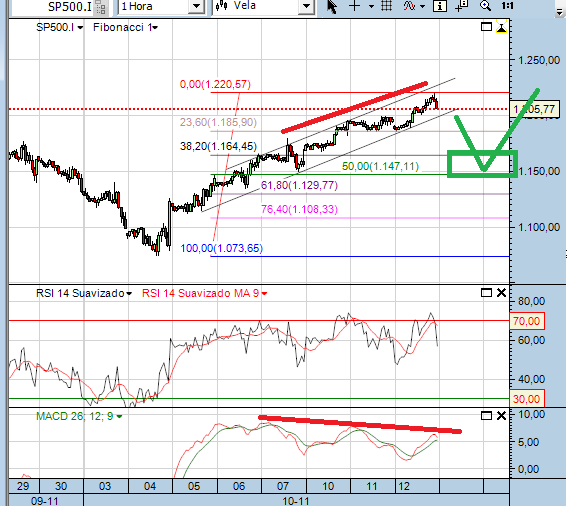Click the information box icon
Viewport: 567px width, 506px height.
440,6
